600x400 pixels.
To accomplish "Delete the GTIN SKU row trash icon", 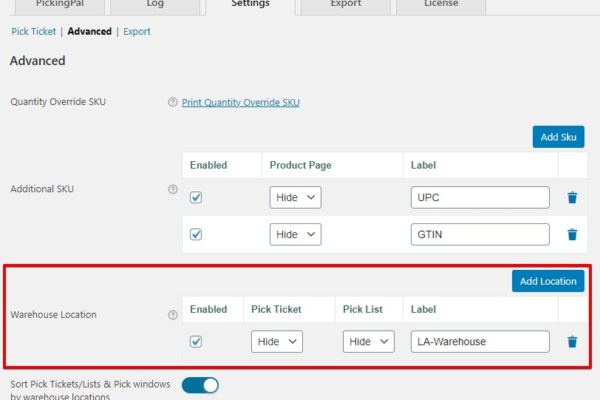I will pos(572,235).
